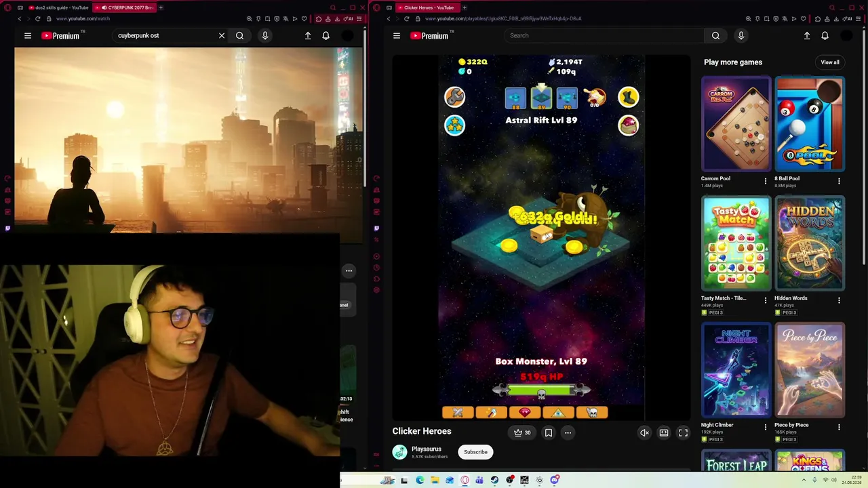Open a new tab beside Clicker Heroes tab

click(x=464, y=7)
